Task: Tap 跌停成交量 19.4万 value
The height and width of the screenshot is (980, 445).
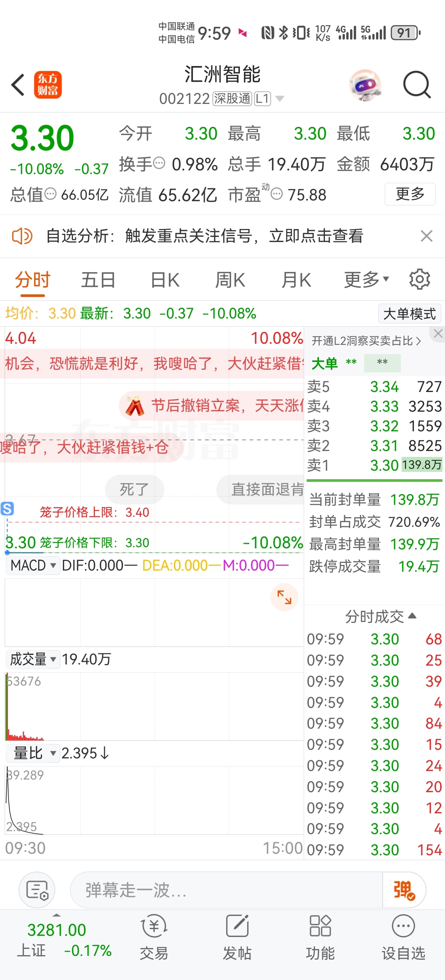Action: (x=419, y=566)
